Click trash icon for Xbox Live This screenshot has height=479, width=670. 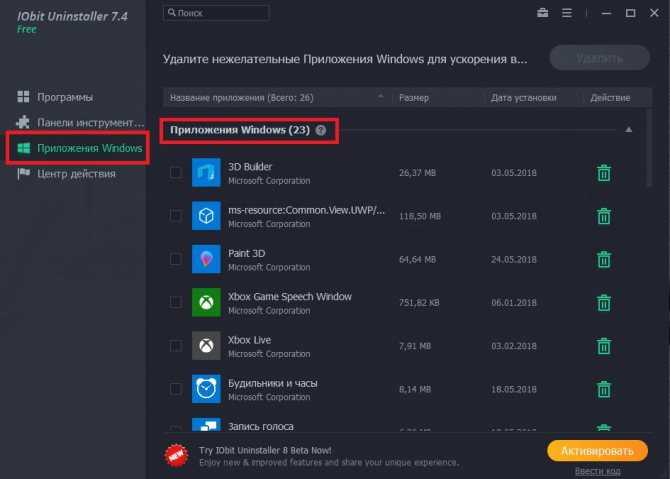604,346
